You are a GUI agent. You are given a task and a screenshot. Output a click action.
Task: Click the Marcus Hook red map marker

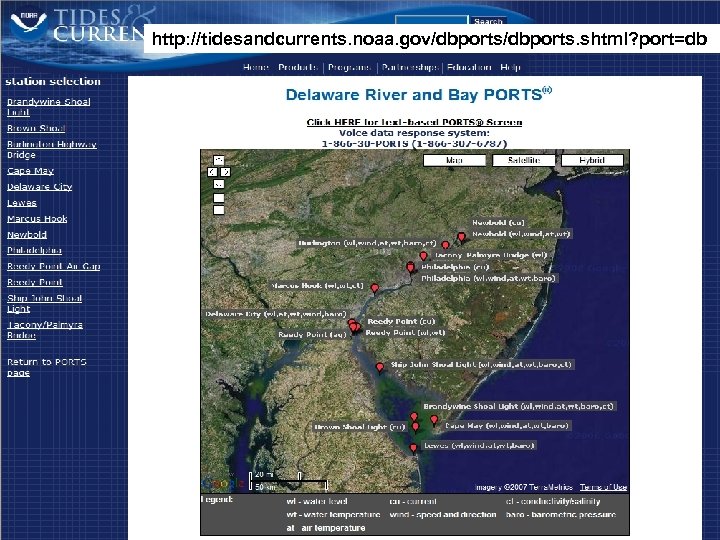tap(375, 288)
